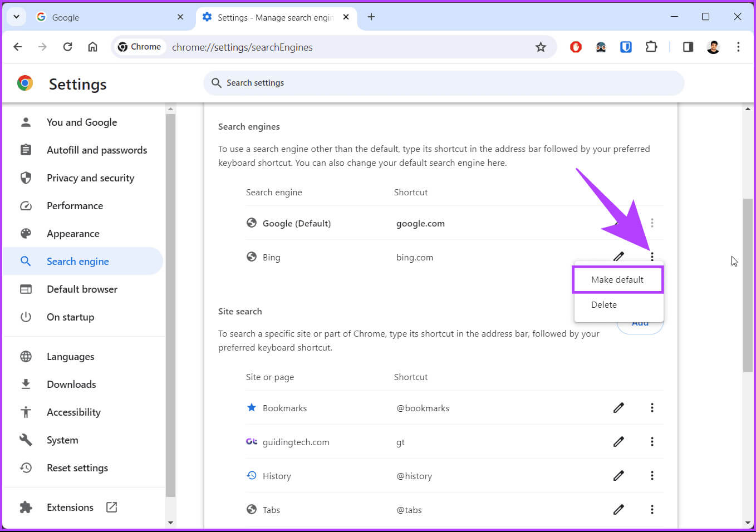Edit the Bookmarks site search shortcut
Viewport: 756px width, 532px height.
click(618, 408)
